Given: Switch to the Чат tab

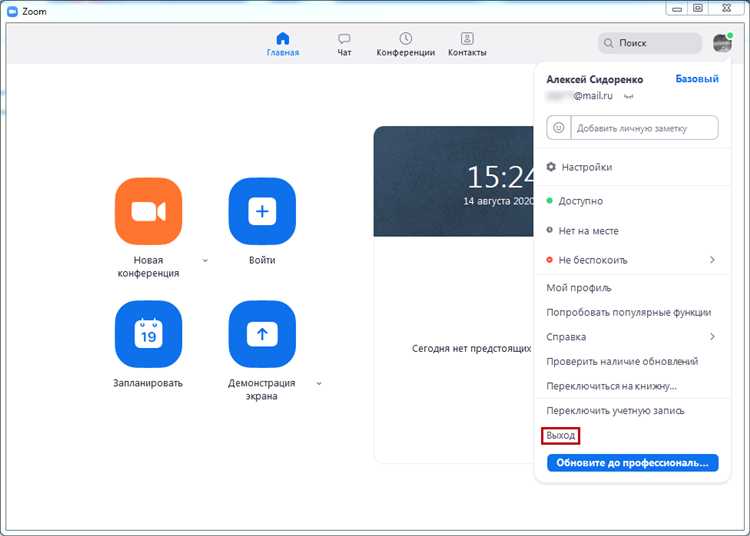Looking at the screenshot, I should tap(344, 44).
